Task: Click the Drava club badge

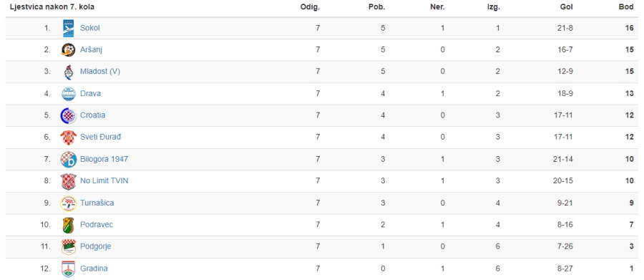Action: 69,94
